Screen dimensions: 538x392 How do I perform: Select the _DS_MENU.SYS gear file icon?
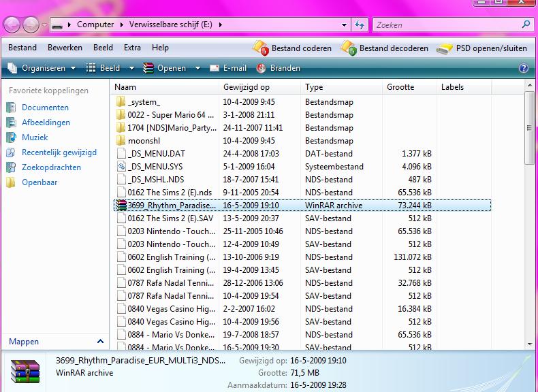(121, 167)
